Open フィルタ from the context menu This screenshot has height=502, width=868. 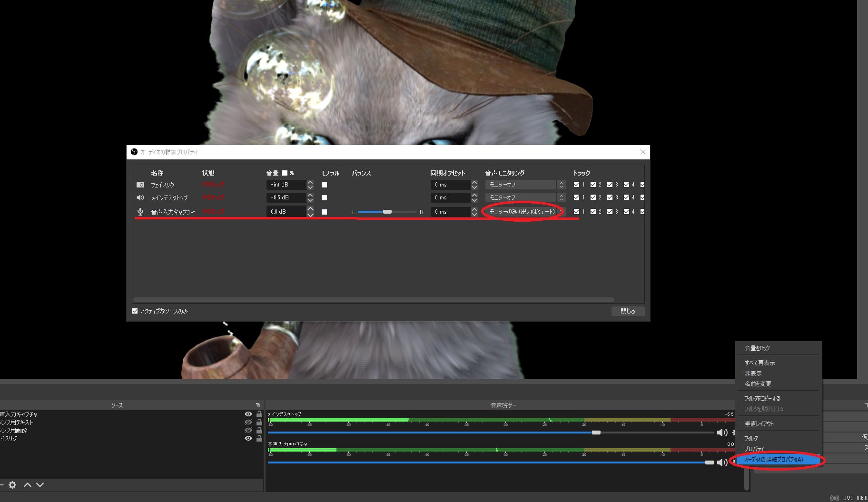click(779, 439)
